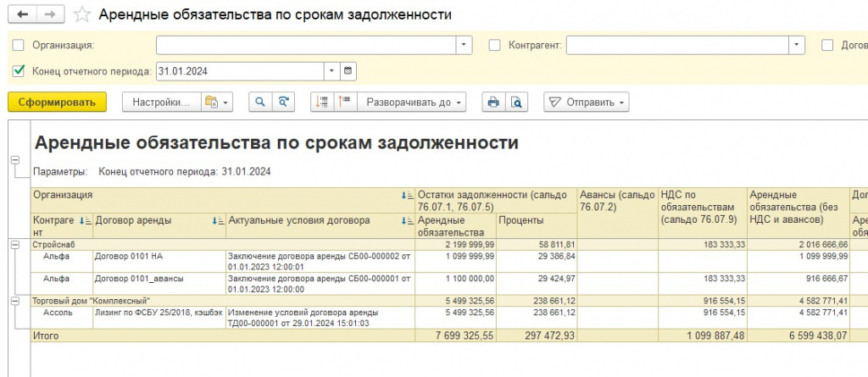Sort by Актуальные условия договора arrow icon
868x377 pixels.
coord(409,220)
